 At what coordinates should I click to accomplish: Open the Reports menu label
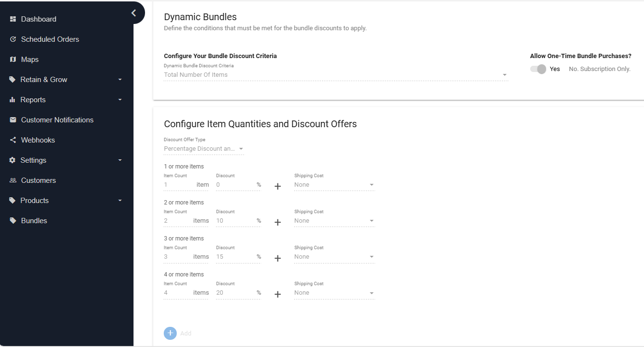click(33, 100)
